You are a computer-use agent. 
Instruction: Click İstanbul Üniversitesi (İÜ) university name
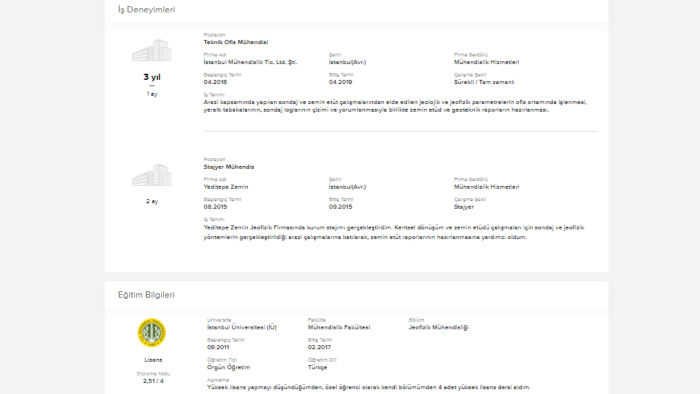click(242, 328)
